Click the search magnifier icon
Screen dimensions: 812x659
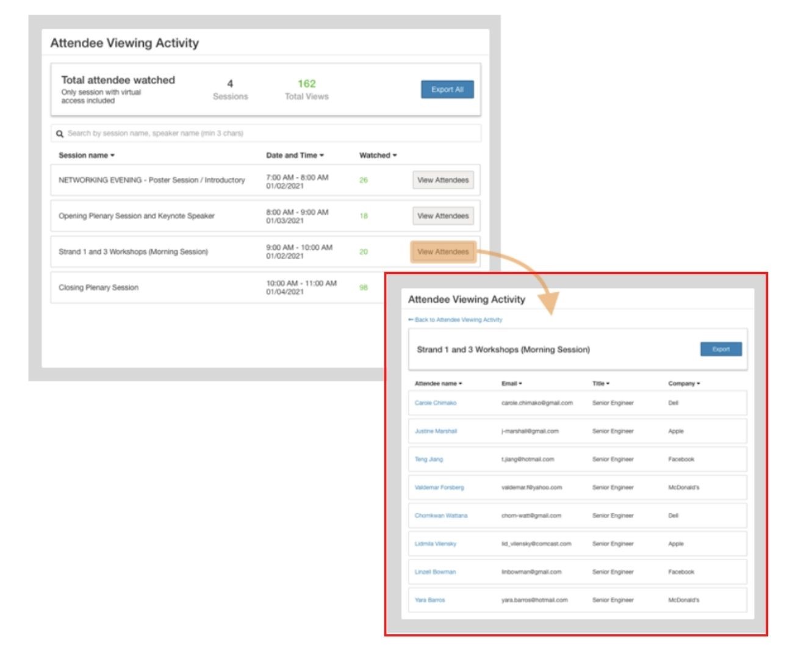(60, 133)
